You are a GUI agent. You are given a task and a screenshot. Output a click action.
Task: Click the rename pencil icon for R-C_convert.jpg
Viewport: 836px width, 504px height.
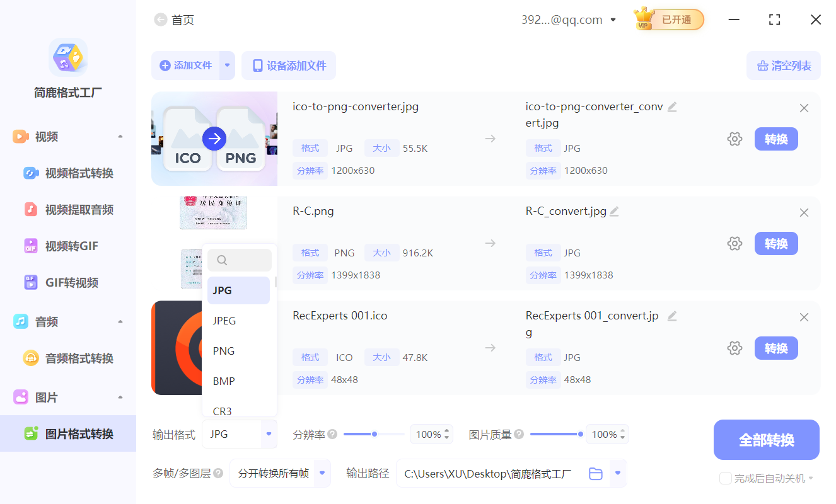pos(614,211)
